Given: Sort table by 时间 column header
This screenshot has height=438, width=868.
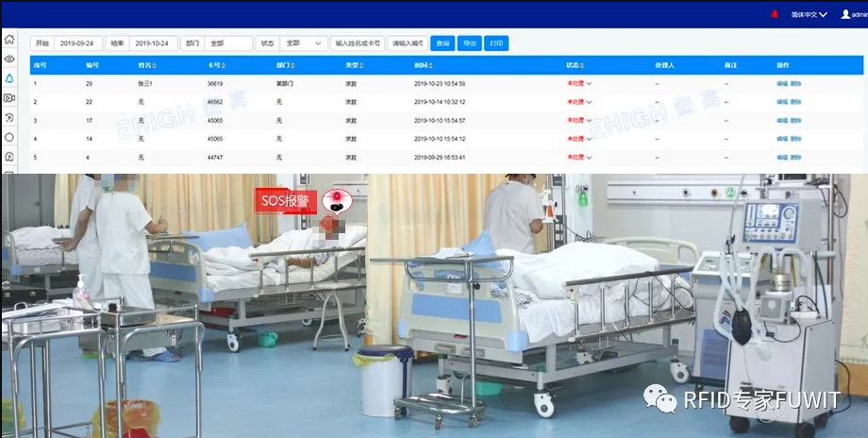Looking at the screenshot, I should click(423, 65).
